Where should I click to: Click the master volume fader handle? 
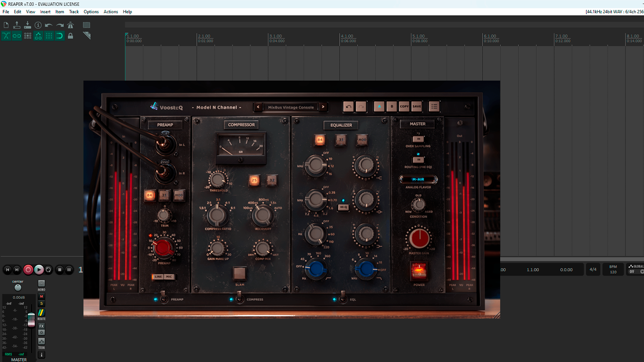click(x=31, y=319)
